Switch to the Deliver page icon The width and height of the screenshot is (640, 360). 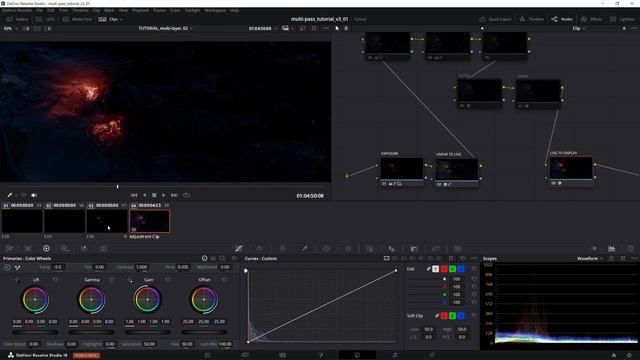pos(432,355)
